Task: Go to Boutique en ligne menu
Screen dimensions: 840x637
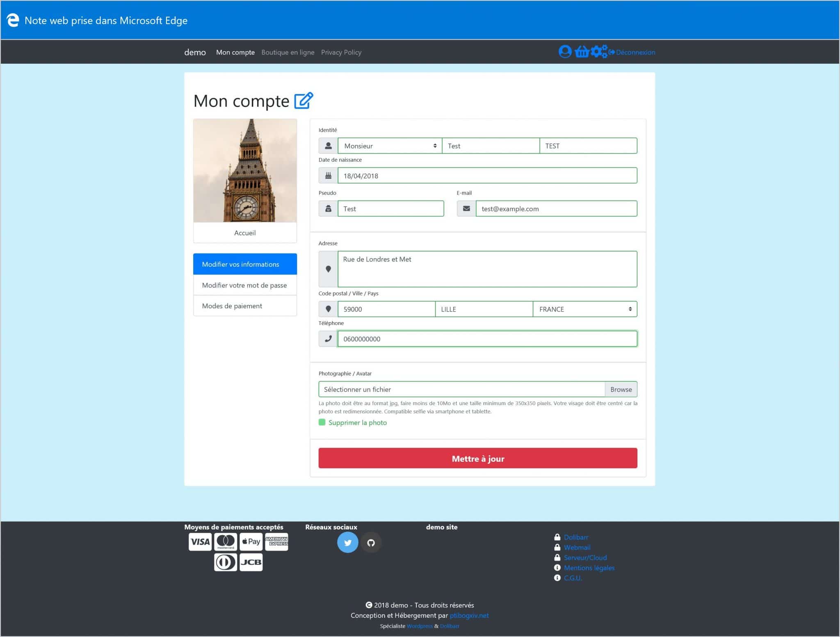Action: pyautogui.click(x=288, y=52)
